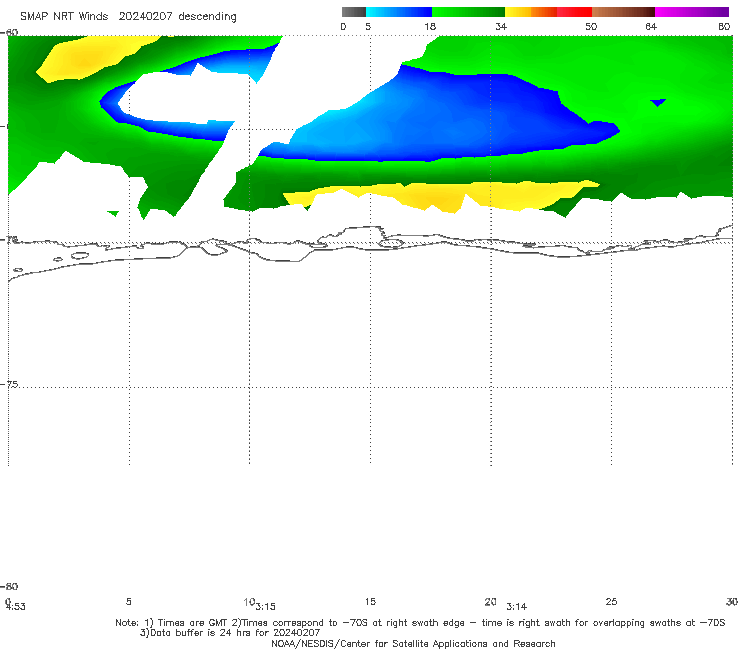
Task: Click the date '20240207' in the title
Action: point(145,16)
